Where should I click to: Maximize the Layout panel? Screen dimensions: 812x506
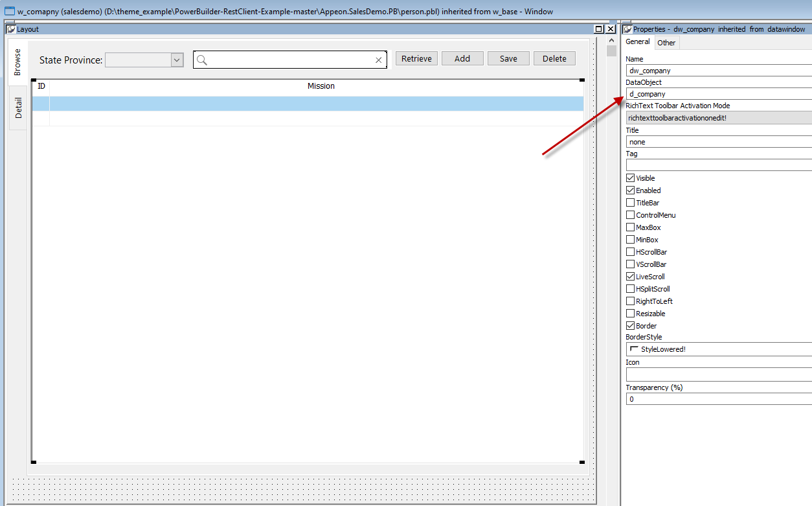599,29
